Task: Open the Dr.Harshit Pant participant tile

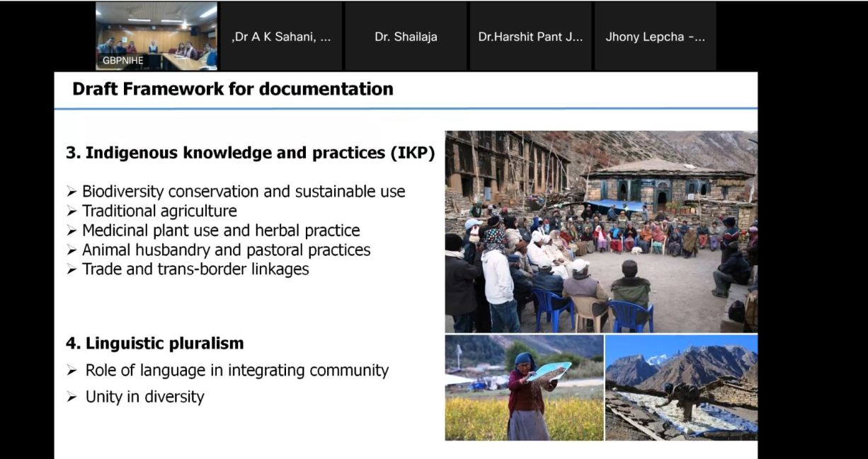Action: click(x=530, y=37)
